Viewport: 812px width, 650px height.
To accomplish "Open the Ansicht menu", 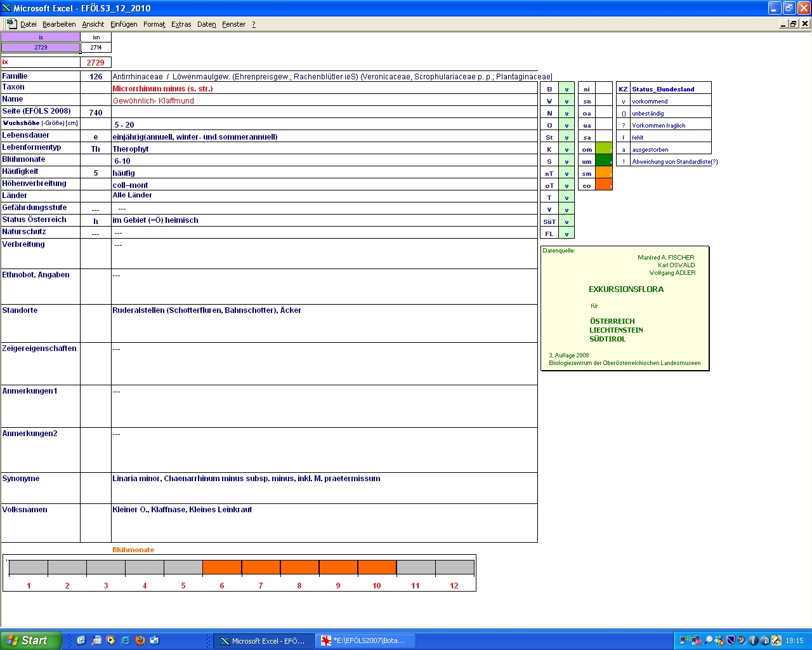I will [93, 24].
